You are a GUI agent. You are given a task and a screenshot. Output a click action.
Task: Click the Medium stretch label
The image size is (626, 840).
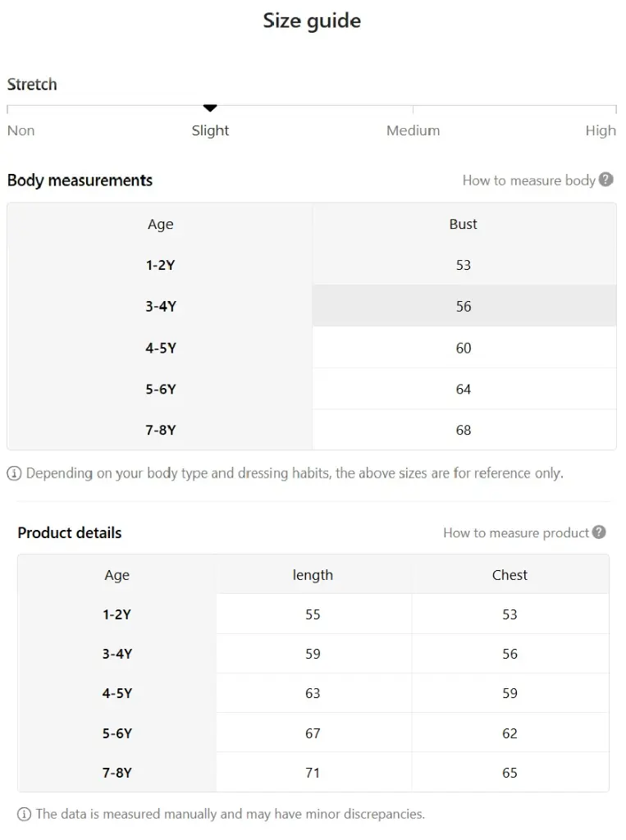coord(413,130)
